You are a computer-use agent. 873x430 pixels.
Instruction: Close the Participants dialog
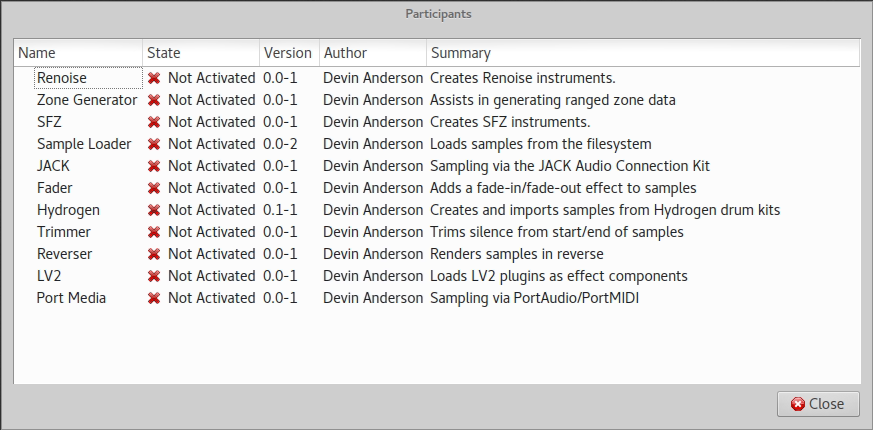[817, 404]
